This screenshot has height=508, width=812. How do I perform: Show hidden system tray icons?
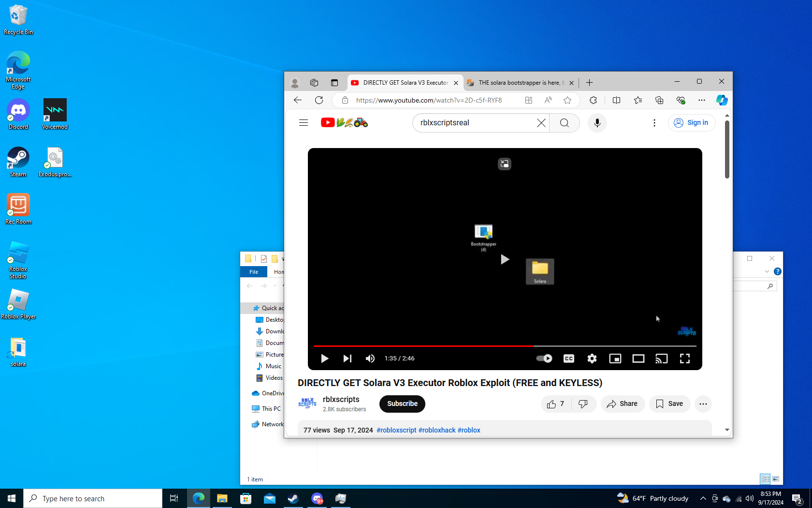coord(703,498)
